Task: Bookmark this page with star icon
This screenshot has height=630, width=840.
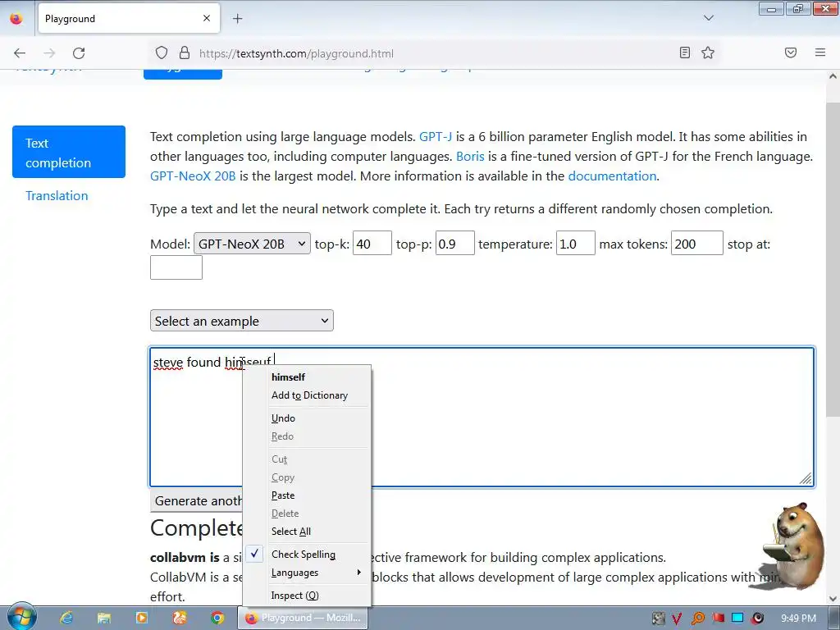Action: click(x=708, y=52)
